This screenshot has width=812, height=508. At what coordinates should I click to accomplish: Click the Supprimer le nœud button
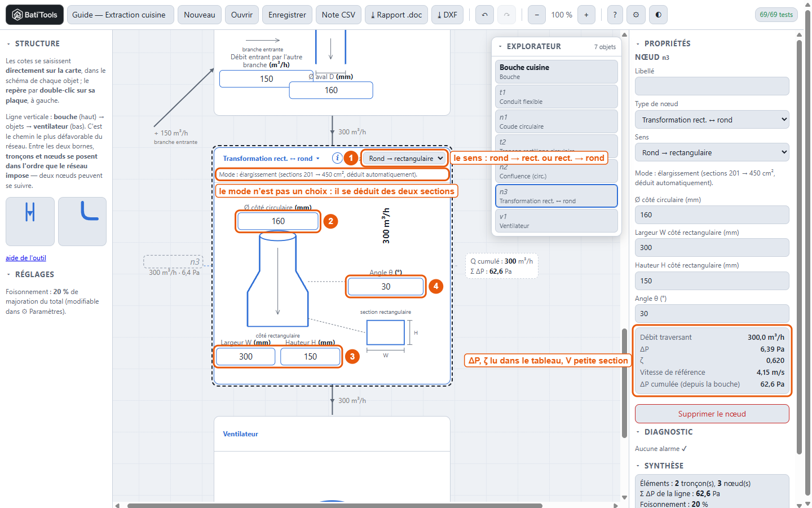point(712,414)
